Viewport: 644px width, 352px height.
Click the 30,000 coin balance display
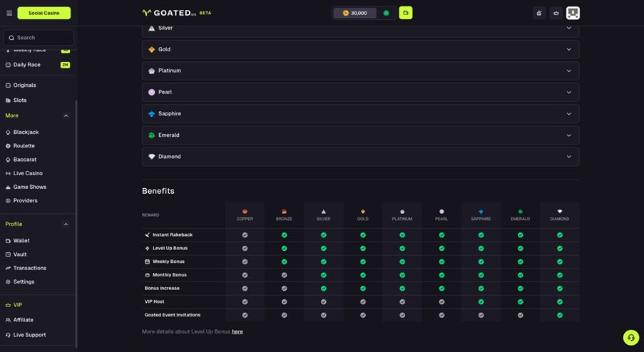[355, 13]
